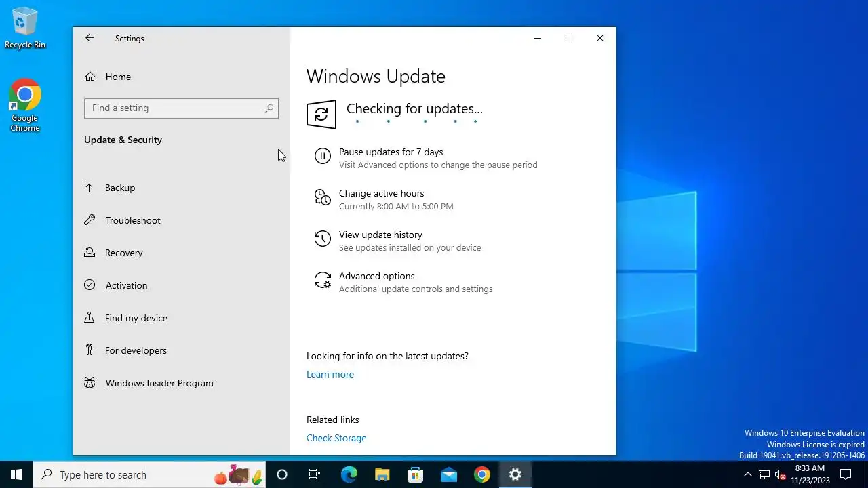
Task: Click the Activation checkmark icon
Action: pyautogui.click(x=90, y=285)
